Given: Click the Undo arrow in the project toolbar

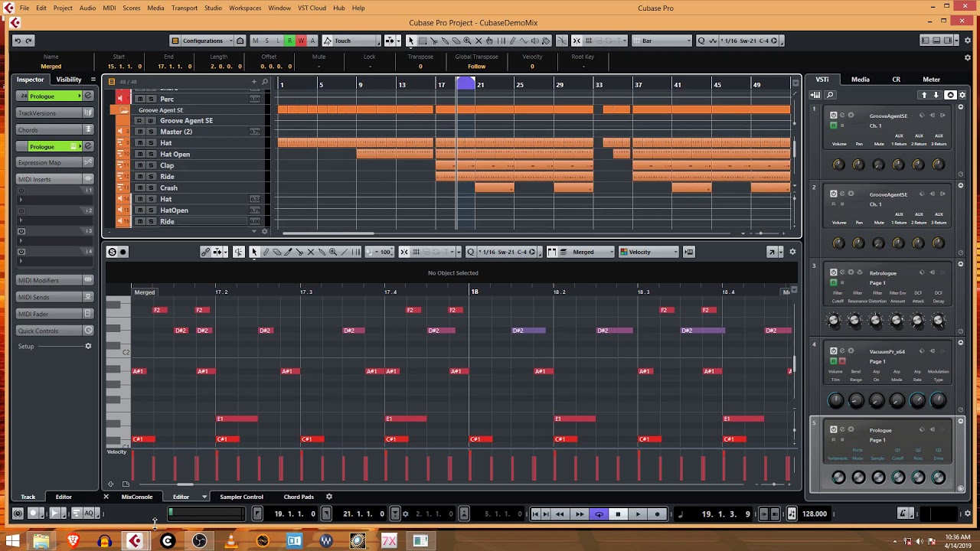Looking at the screenshot, I should (x=18, y=41).
